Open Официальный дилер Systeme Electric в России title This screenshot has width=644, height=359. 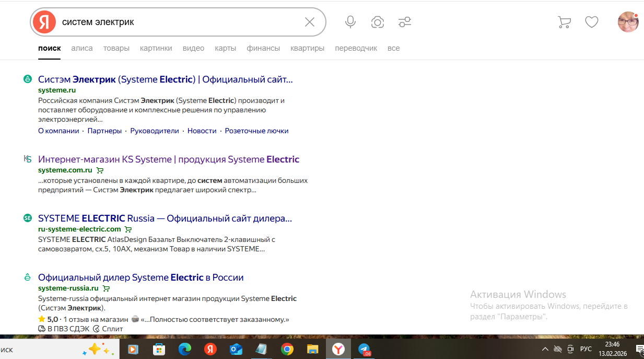(x=141, y=277)
